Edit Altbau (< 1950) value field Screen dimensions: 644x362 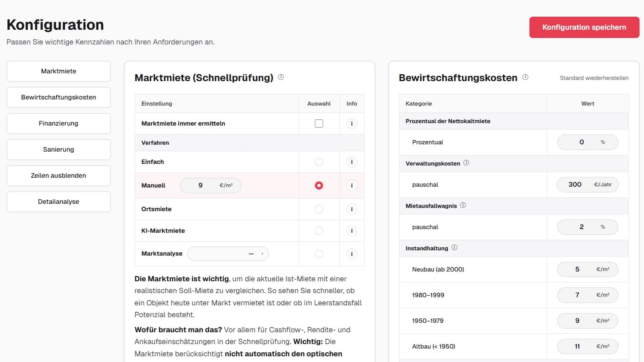tap(587, 347)
